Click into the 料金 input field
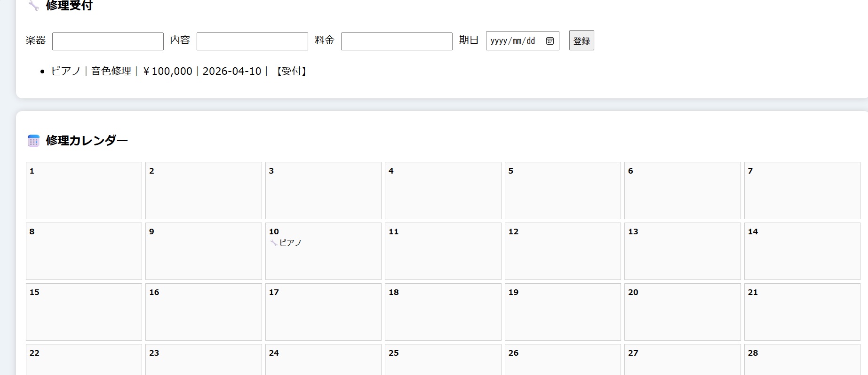The width and height of the screenshot is (868, 375). pos(397,41)
